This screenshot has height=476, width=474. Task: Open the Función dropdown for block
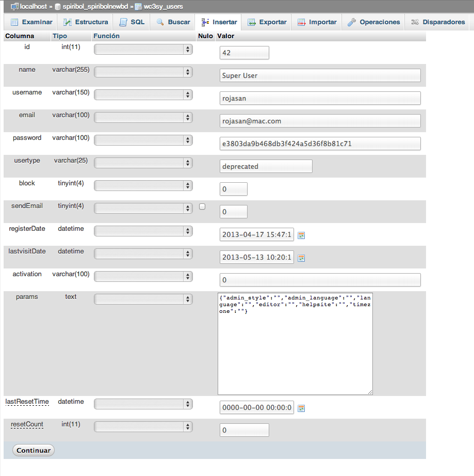143,185
